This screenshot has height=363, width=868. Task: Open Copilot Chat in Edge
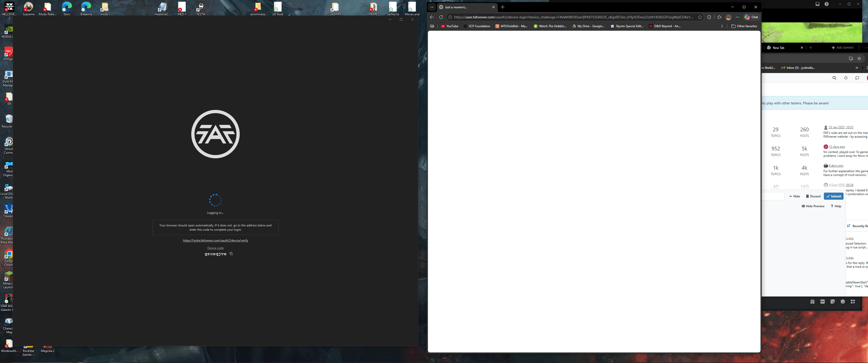click(x=751, y=17)
